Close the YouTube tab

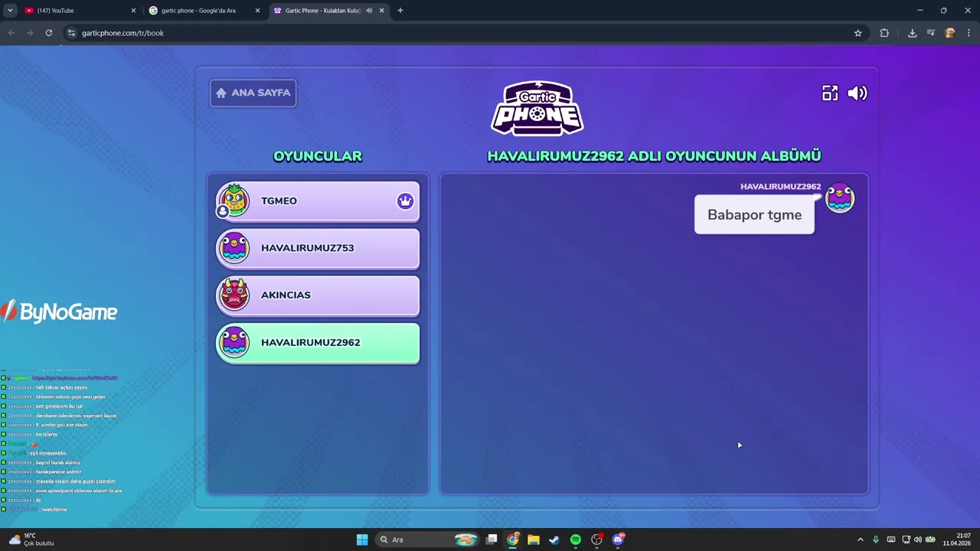click(x=133, y=11)
